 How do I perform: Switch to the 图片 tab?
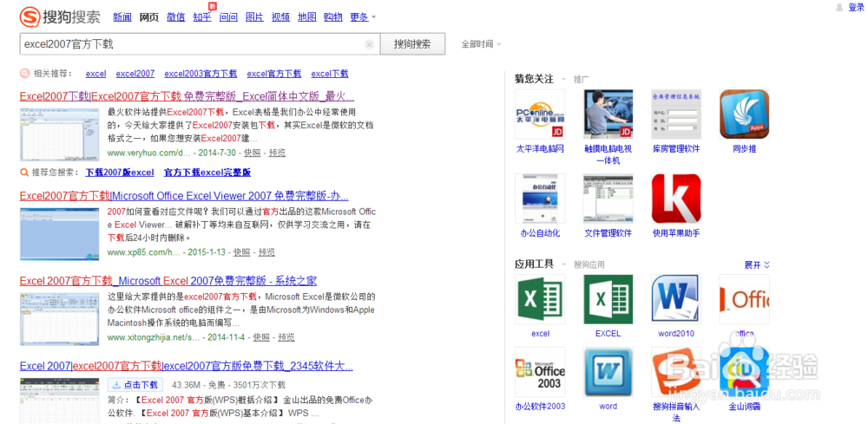(254, 17)
